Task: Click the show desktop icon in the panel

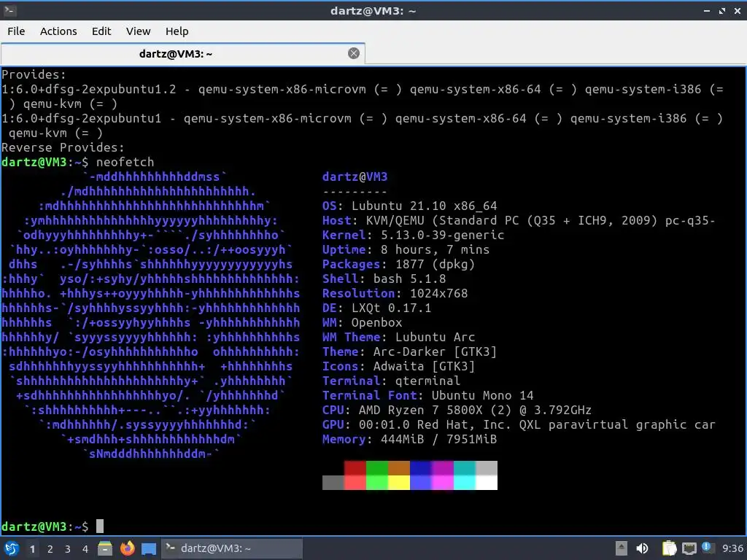Action: [x=149, y=548]
